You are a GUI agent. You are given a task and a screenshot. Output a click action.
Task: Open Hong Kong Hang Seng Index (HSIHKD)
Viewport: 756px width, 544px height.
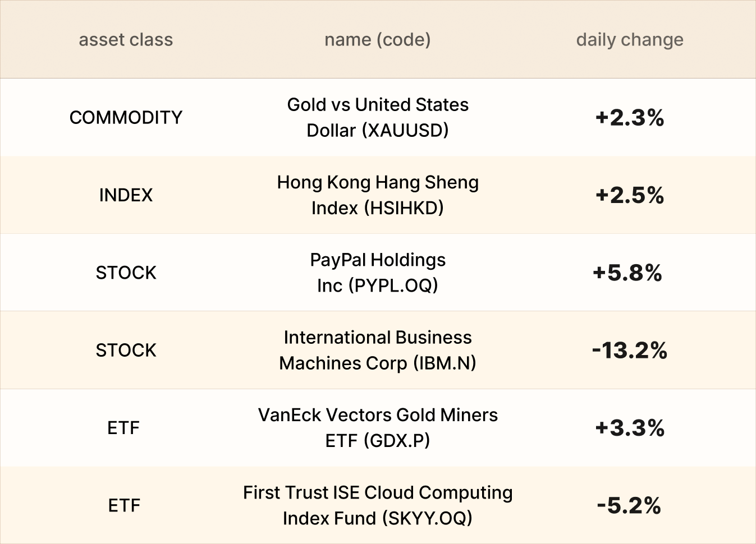(x=377, y=195)
